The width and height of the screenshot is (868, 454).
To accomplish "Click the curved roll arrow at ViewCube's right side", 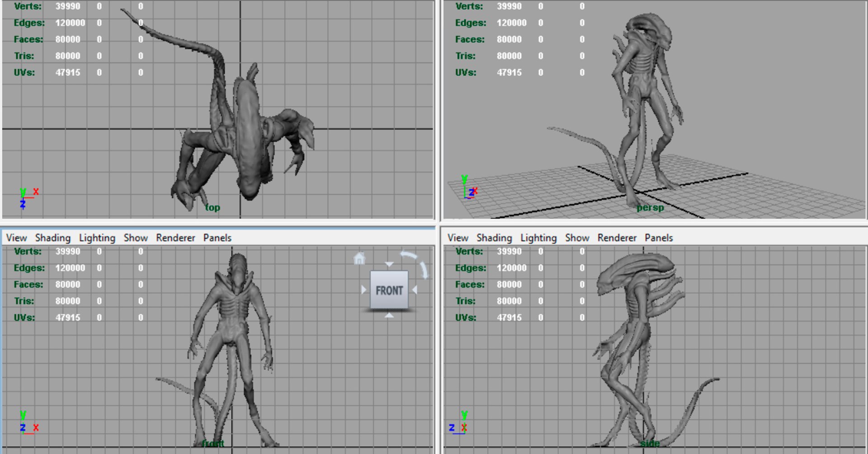I will (424, 270).
